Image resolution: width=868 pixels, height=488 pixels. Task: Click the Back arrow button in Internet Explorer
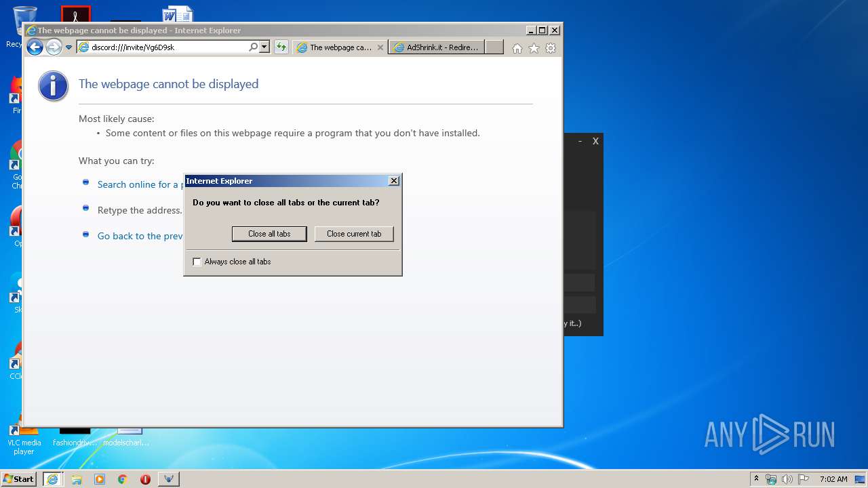[35, 47]
